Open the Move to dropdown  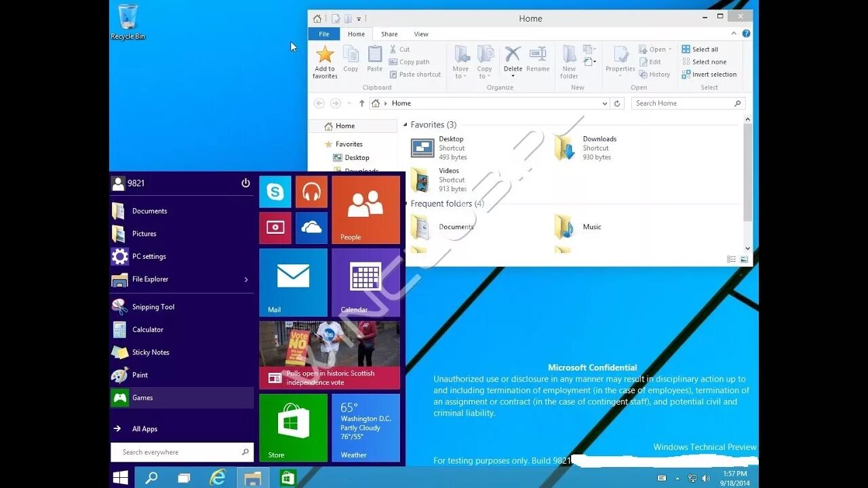click(x=461, y=62)
